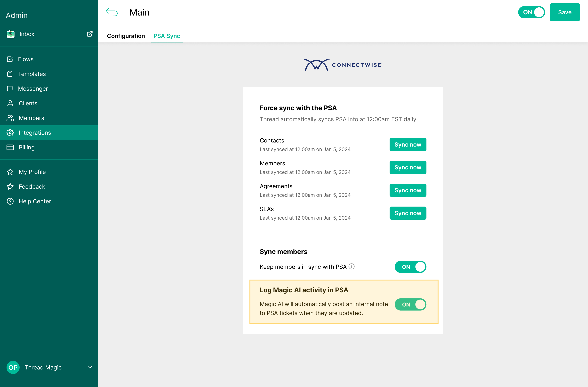Click the Integrations gear icon

(x=10, y=133)
